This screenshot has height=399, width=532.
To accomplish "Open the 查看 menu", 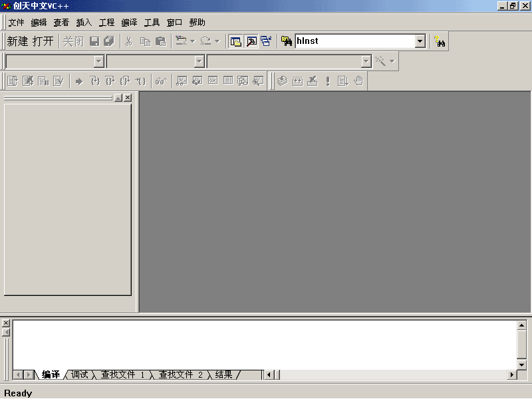I will (x=61, y=23).
